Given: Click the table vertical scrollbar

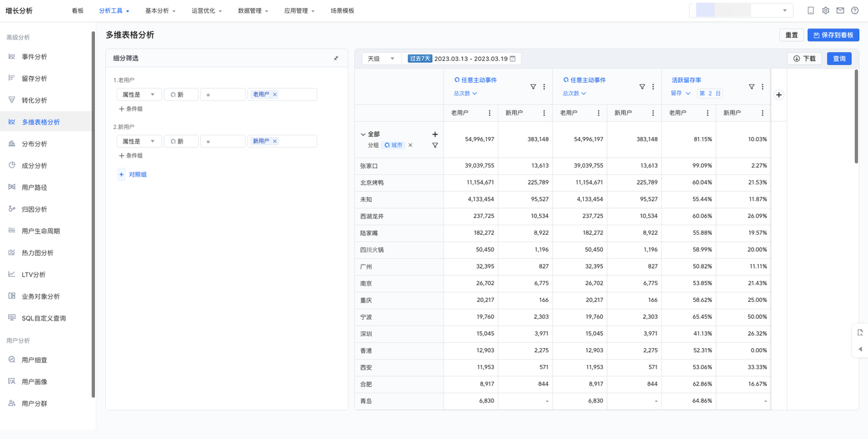Looking at the screenshot, I should pos(856,115).
